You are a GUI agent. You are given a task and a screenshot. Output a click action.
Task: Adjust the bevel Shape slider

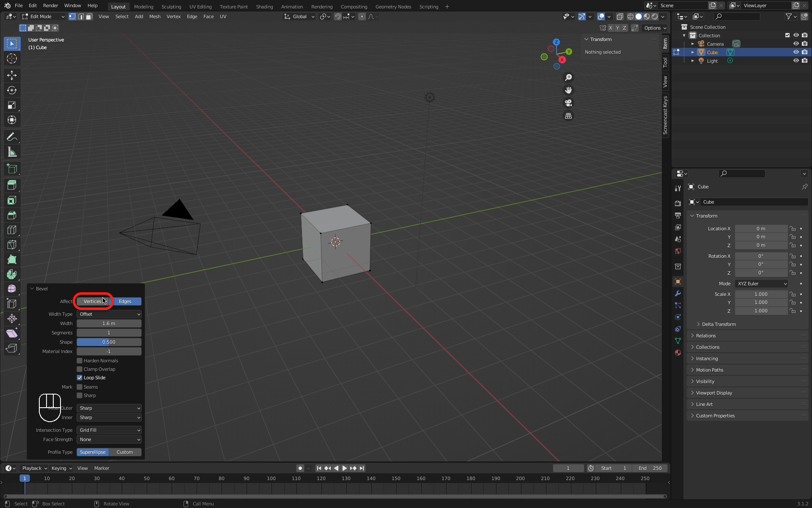tap(109, 342)
